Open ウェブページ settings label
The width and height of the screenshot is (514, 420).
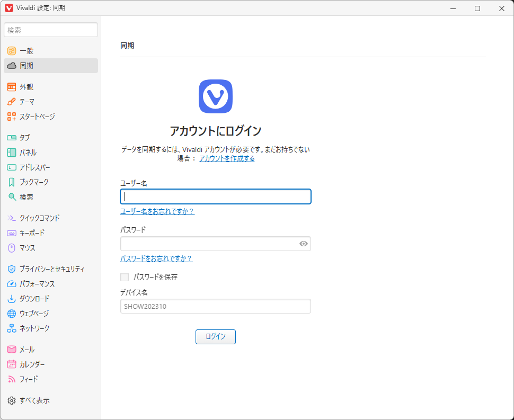(x=34, y=314)
